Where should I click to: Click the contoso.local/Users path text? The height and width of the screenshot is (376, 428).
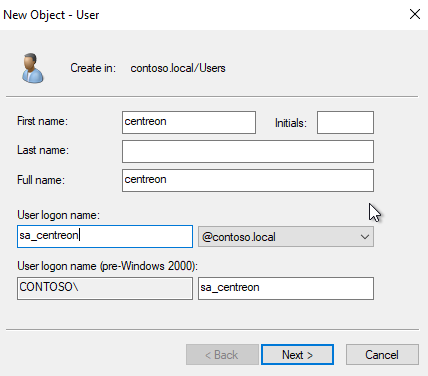click(x=178, y=68)
